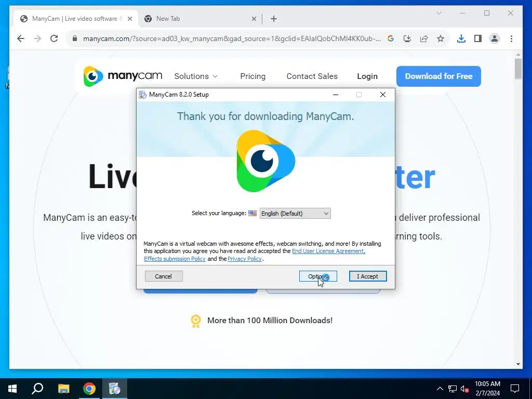The width and height of the screenshot is (532, 399).
Task: Open the Chrome three-dot menu
Action: (511, 38)
